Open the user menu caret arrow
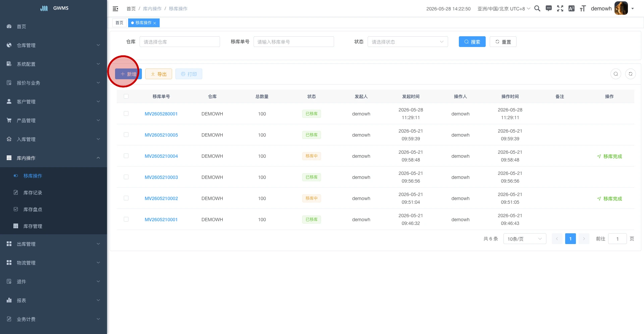Image resolution: width=644 pixels, height=334 pixels. 633,9
